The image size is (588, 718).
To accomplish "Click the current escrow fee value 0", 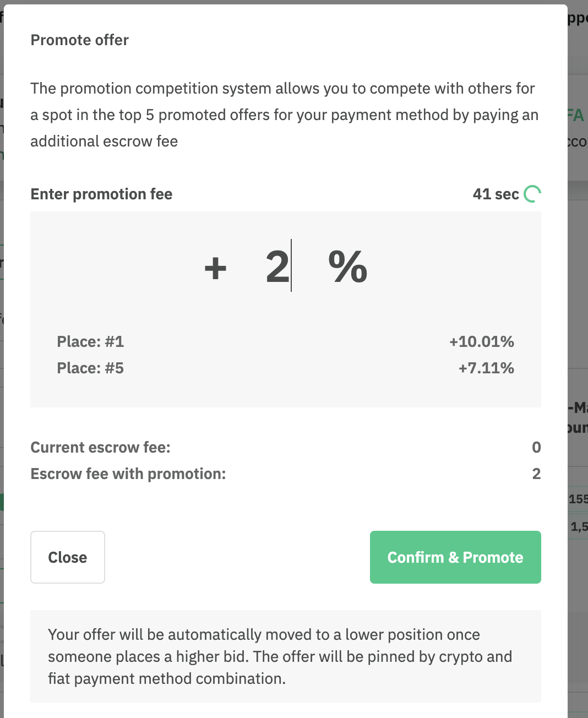I will coord(536,447).
